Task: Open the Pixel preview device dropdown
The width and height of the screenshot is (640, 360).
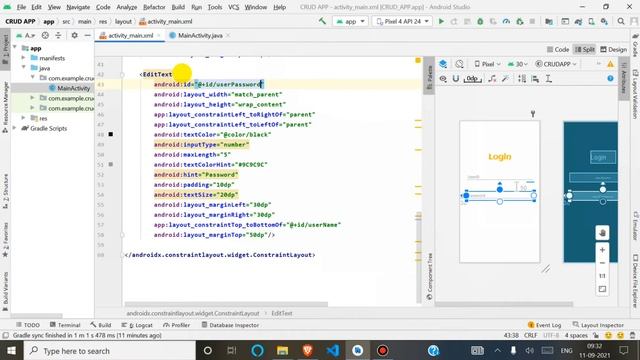Action: point(487,64)
